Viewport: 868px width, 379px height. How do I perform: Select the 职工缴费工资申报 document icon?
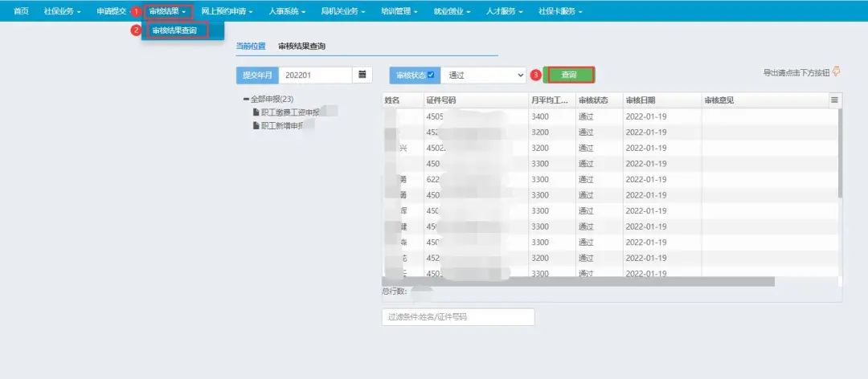pyautogui.click(x=256, y=112)
